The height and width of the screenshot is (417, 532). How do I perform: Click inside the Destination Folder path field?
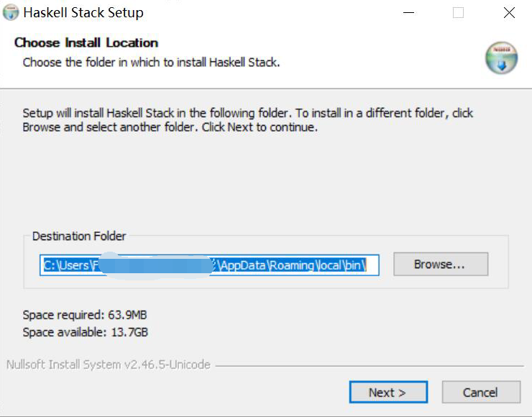click(208, 265)
